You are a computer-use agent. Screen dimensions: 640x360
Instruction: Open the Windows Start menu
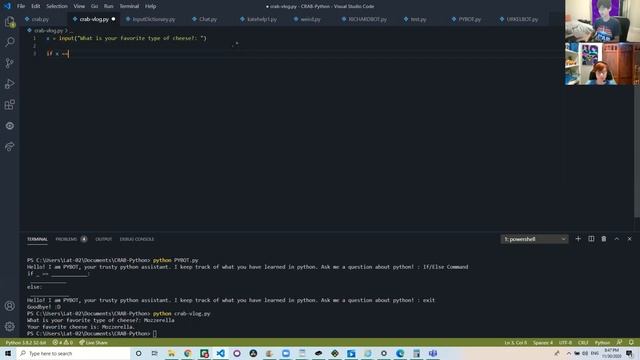tap(8, 353)
